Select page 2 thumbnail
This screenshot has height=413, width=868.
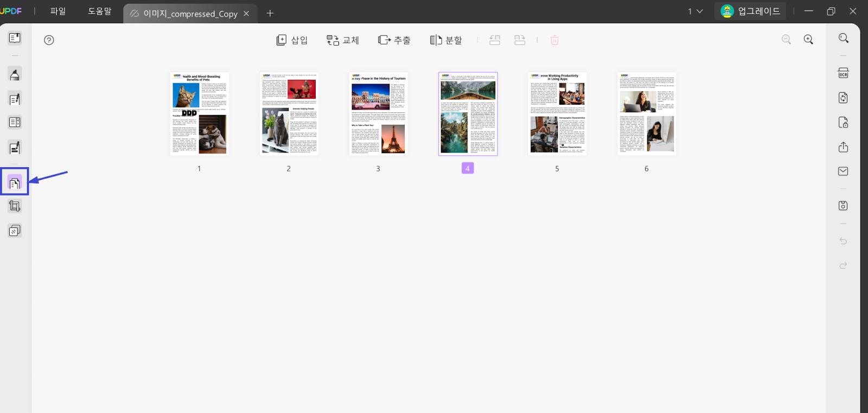click(289, 113)
